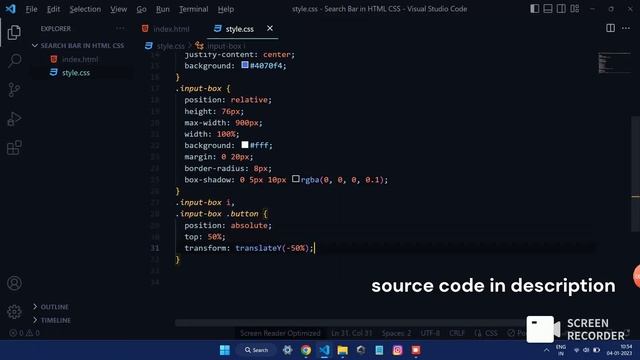Open the Help menu
This screenshot has height=360, width=640.
[225, 9]
